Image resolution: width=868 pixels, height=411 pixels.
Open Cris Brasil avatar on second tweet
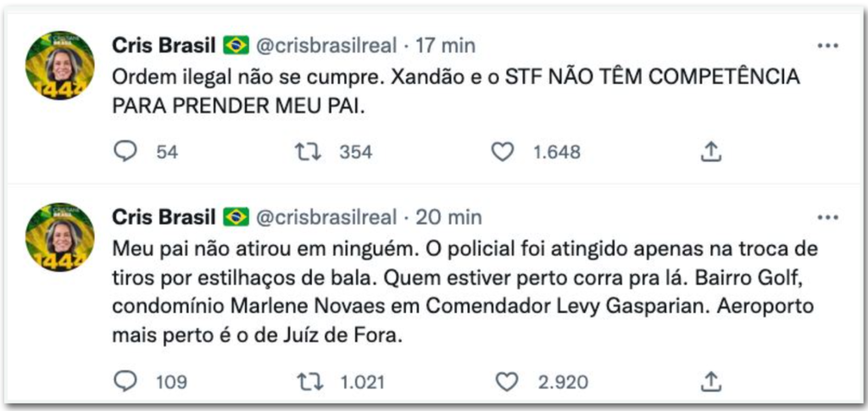point(60,237)
